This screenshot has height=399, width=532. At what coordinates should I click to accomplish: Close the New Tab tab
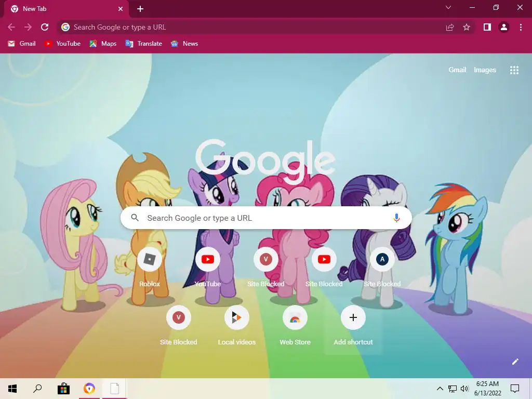pos(121,9)
